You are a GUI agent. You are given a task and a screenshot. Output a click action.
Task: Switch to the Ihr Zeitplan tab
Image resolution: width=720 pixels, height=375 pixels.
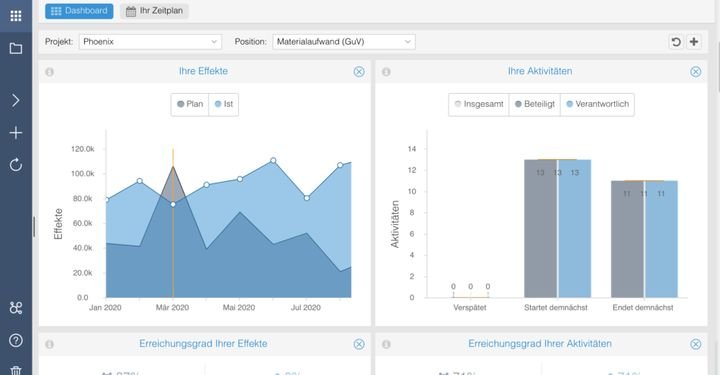click(154, 11)
